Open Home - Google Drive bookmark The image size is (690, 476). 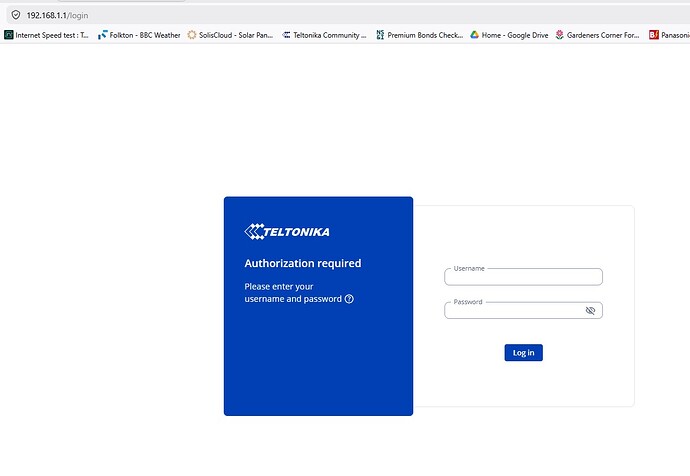(510, 35)
